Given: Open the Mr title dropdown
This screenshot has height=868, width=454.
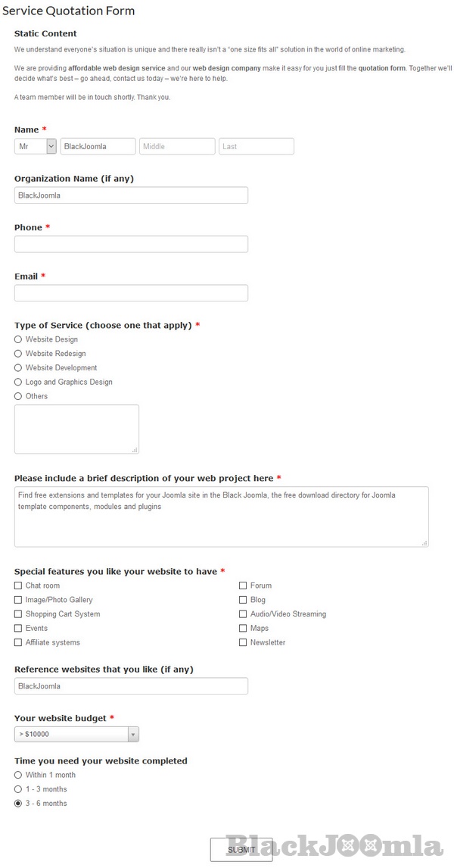Looking at the screenshot, I should (x=36, y=146).
